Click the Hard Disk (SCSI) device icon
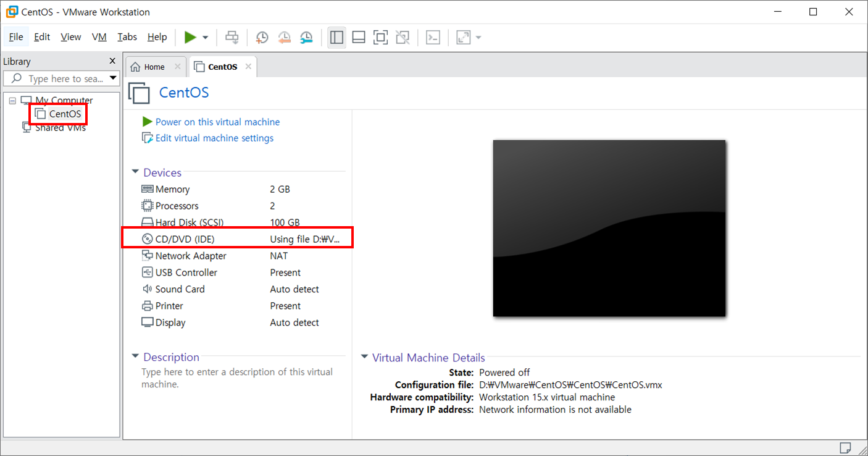Viewport: 868px width, 456px height. click(147, 222)
